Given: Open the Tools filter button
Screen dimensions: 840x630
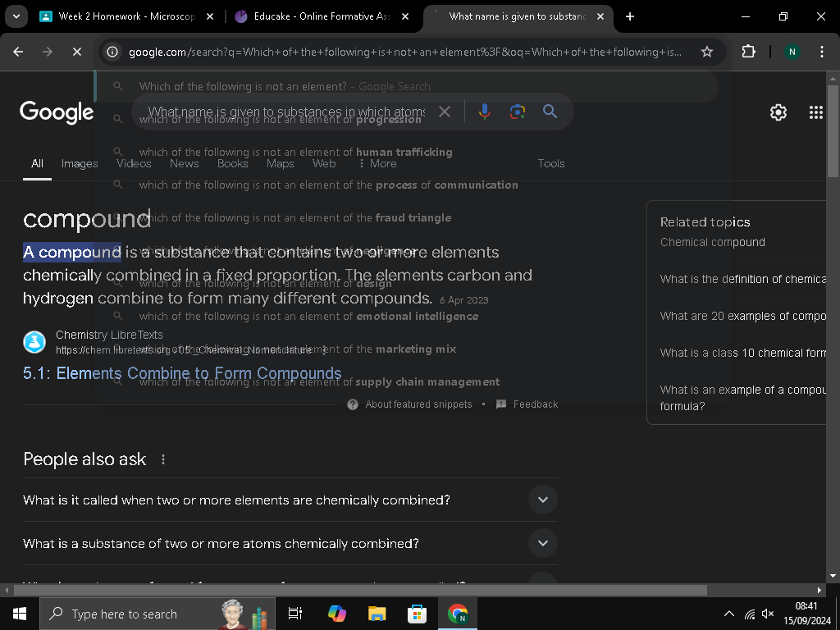Looking at the screenshot, I should [551, 163].
